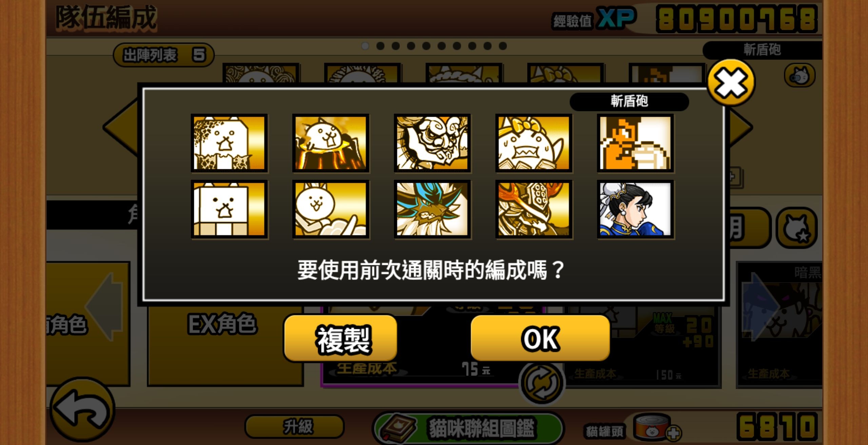The height and width of the screenshot is (445, 868).
Task: Open the cat star favorites icon
Action: click(x=797, y=228)
